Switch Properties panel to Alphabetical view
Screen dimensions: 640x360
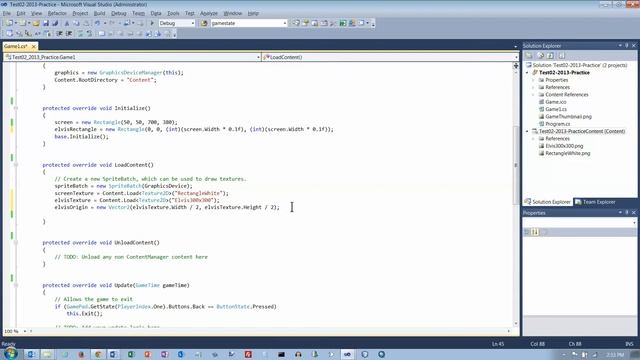pyautogui.click(x=535, y=232)
